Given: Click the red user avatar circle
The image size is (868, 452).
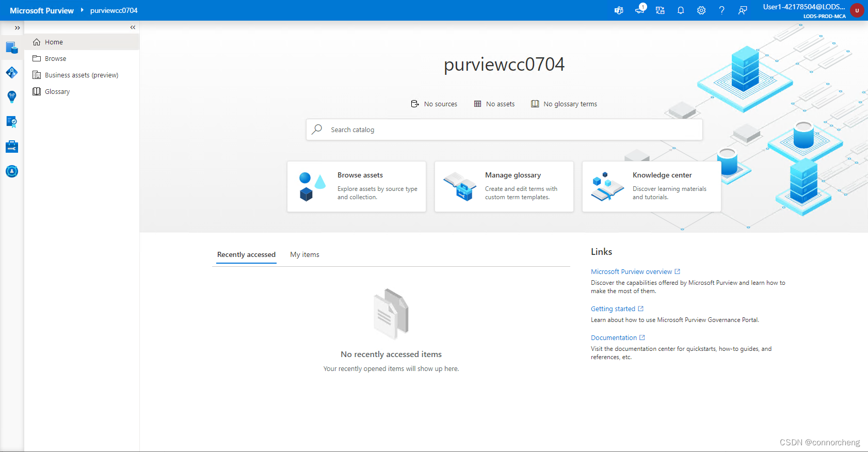Looking at the screenshot, I should pos(857,10).
